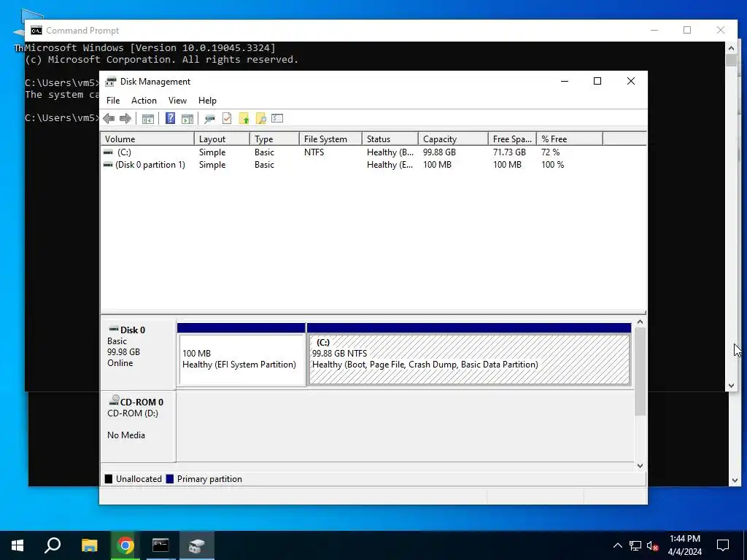The width and height of the screenshot is (747, 560).
Task: Toggle Show/Hide Console Tree toolbar icon
Action: point(148,119)
